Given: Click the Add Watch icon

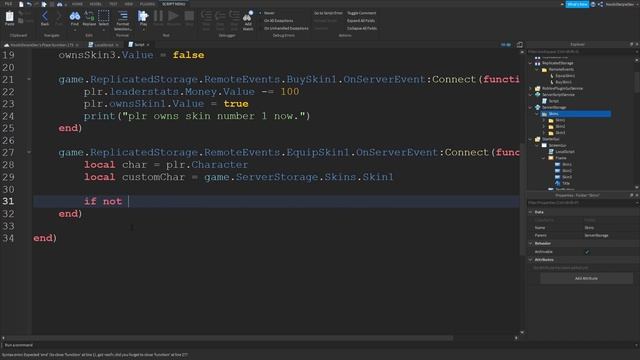Looking at the screenshot, I should coord(248,16).
